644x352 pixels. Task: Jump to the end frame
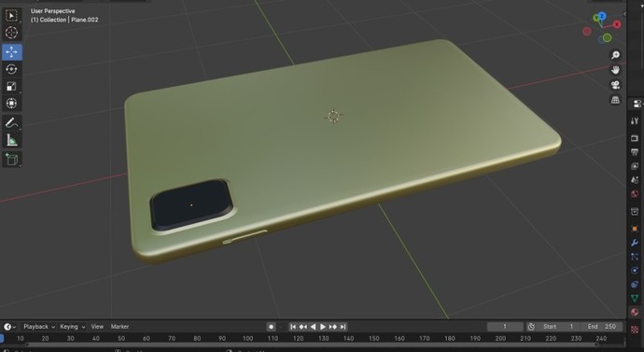click(343, 327)
